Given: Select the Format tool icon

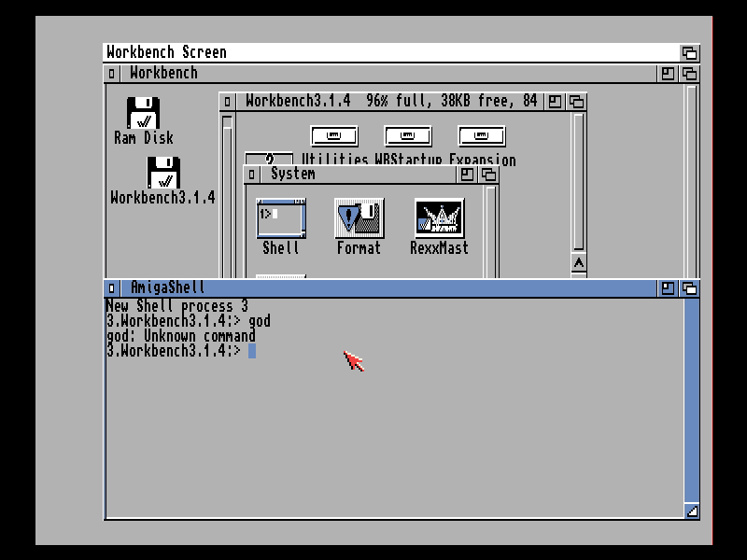Looking at the screenshot, I should pyautogui.click(x=359, y=218).
